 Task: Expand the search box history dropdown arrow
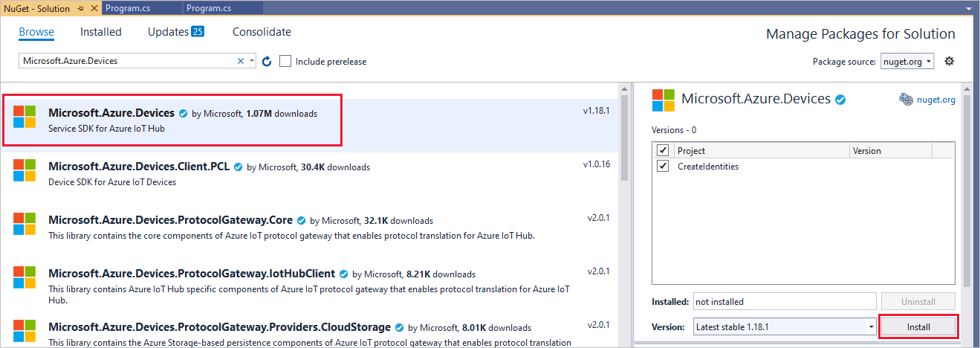pos(252,61)
